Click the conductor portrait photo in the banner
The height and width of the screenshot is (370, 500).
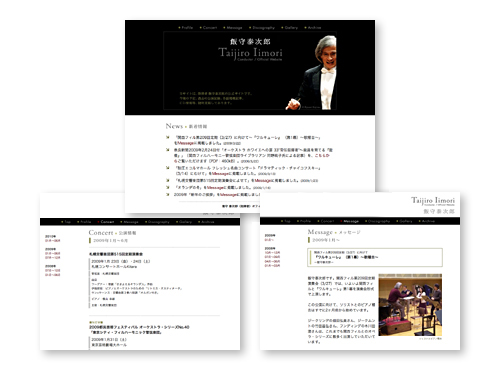point(312,73)
